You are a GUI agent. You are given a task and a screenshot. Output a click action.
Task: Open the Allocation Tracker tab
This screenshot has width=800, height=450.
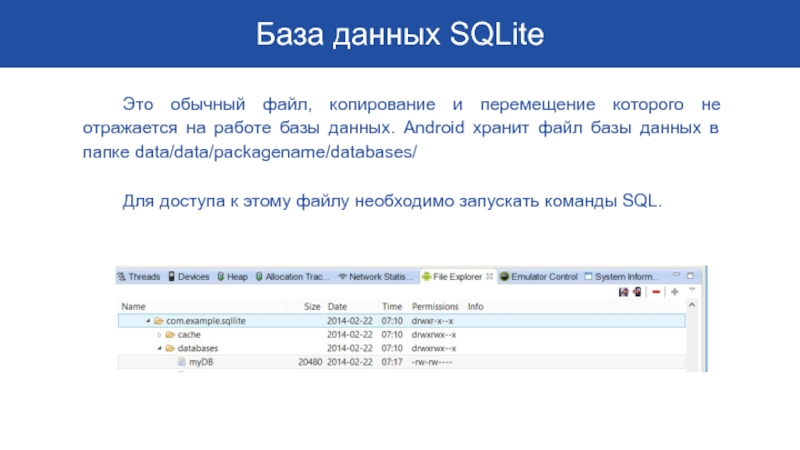point(293,277)
